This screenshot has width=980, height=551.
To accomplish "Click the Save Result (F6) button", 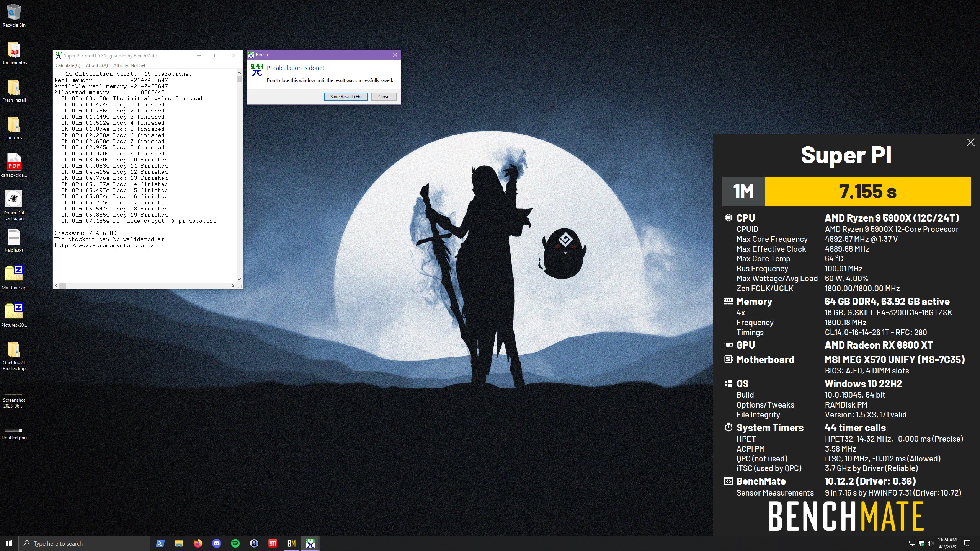I will tap(346, 97).
